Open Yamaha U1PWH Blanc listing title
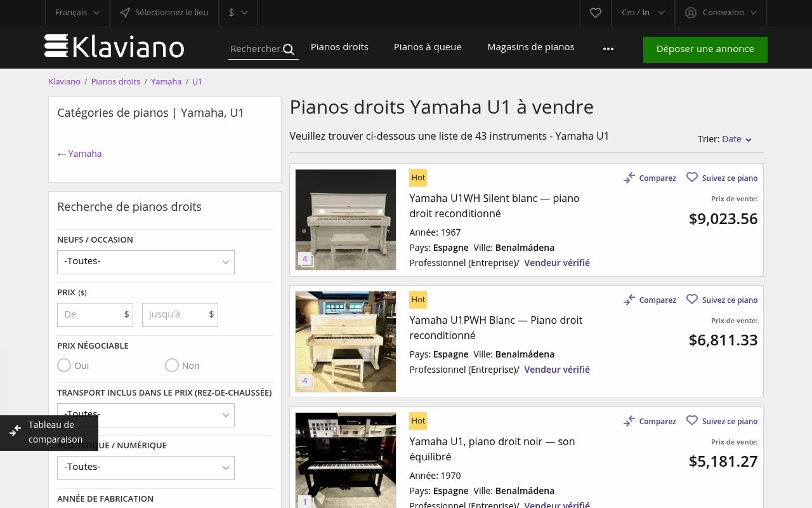Image resolution: width=812 pixels, height=508 pixels. pyautogui.click(x=495, y=328)
